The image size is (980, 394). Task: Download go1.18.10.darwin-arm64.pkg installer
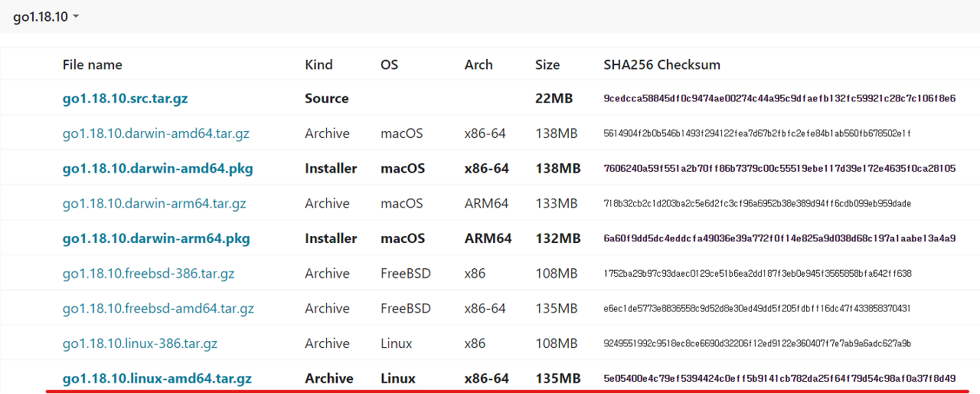pos(156,238)
